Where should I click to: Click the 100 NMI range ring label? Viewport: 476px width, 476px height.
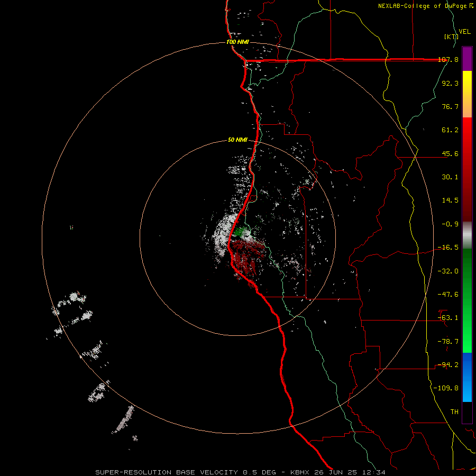[237, 42]
